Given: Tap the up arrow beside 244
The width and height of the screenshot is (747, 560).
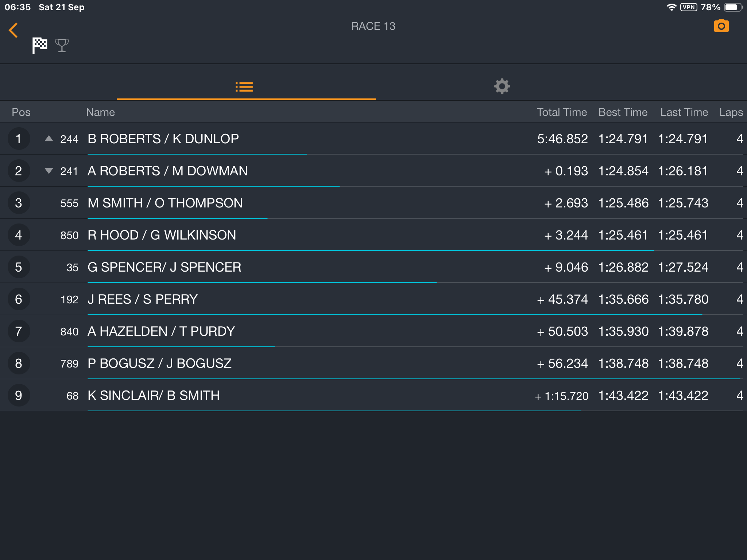Looking at the screenshot, I should (x=49, y=139).
